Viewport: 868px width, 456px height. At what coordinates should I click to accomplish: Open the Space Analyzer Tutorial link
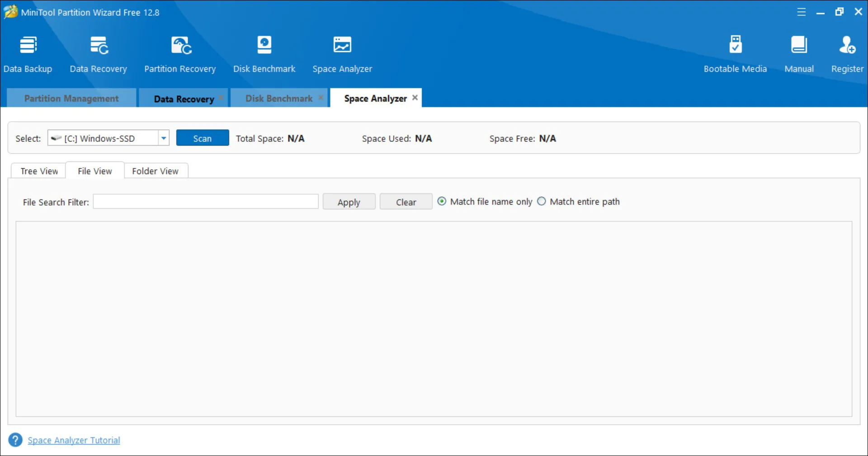74,440
